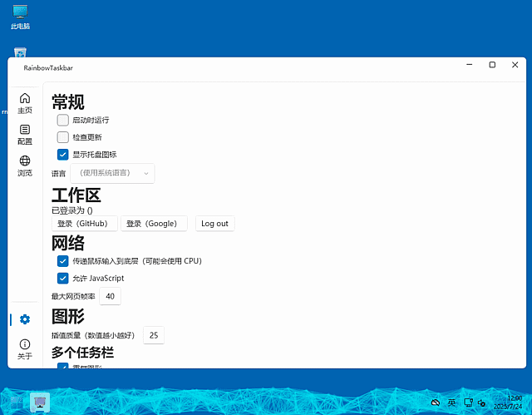Screen dimensions: 532x415
Task: Click the pinned app icon on the taskbar
Action: [39, 403]
